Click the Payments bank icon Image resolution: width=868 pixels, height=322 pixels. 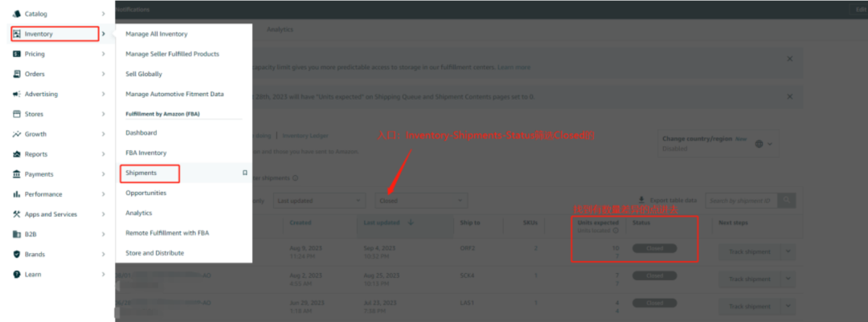17,174
